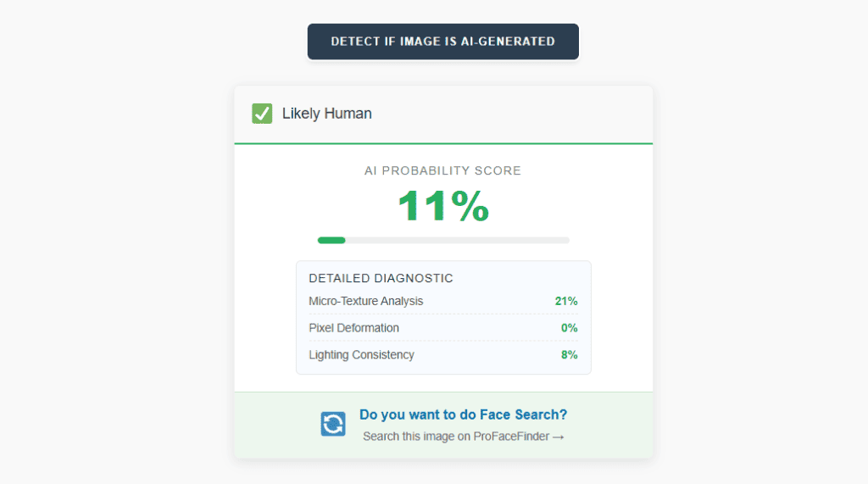This screenshot has width=868, height=484.
Task: Click the 8% Lighting Consistency value
Action: 570,355
